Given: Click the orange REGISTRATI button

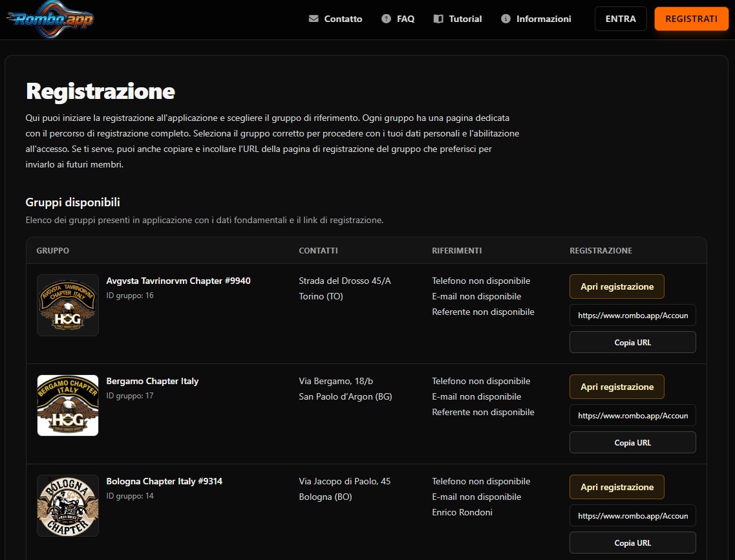Looking at the screenshot, I should 692,19.
